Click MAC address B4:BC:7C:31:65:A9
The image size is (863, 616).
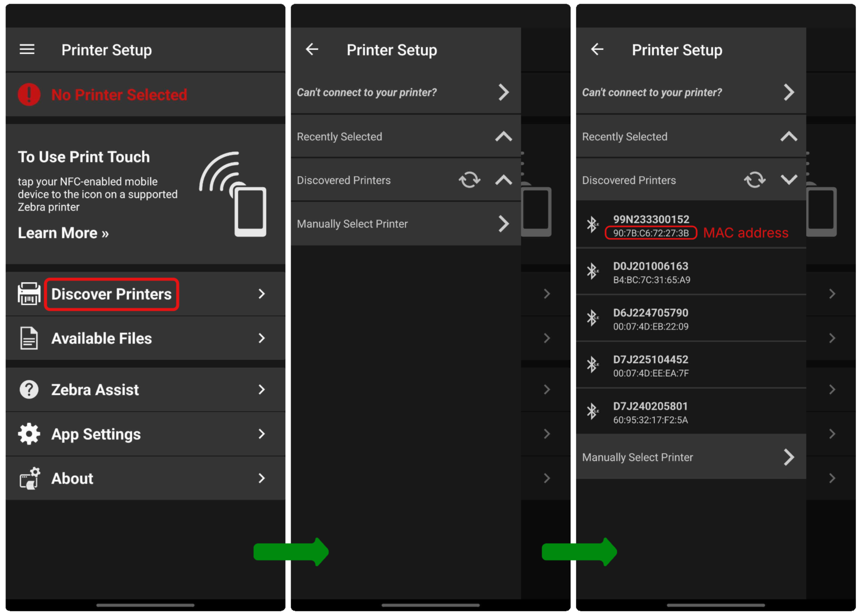click(x=651, y=280)
